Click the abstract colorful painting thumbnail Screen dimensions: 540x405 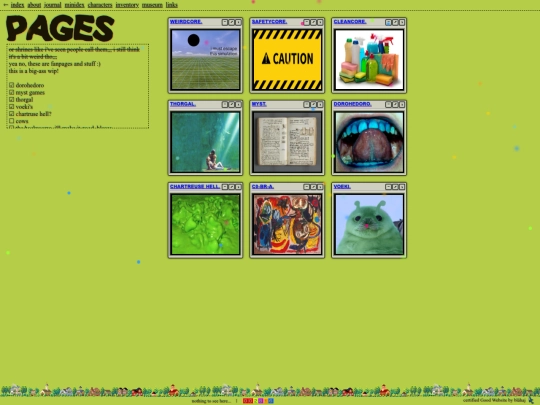click(287, 225)
